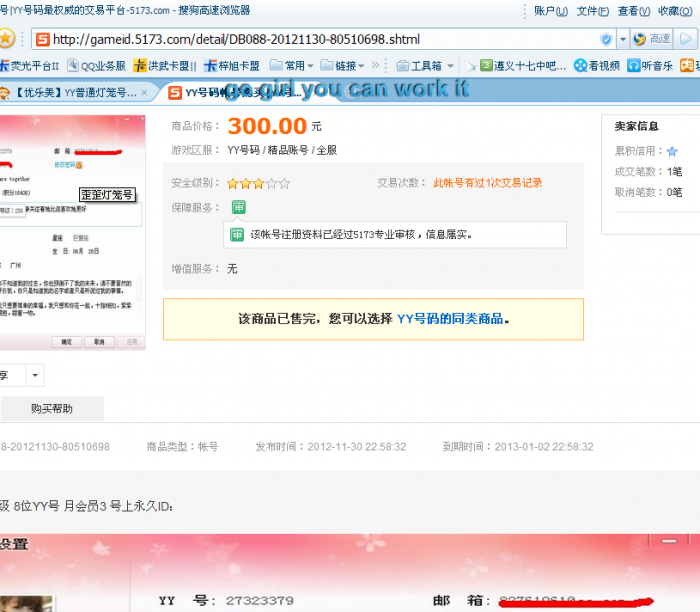Toggle the 高速 speed mode button

(x=651, y=39)
